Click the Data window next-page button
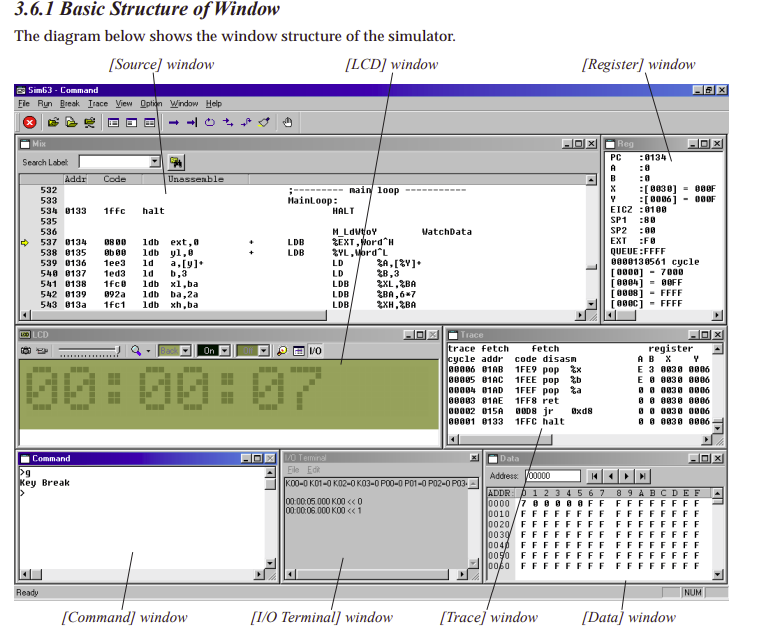Screen dimensions: 763x629 point(627,476)
